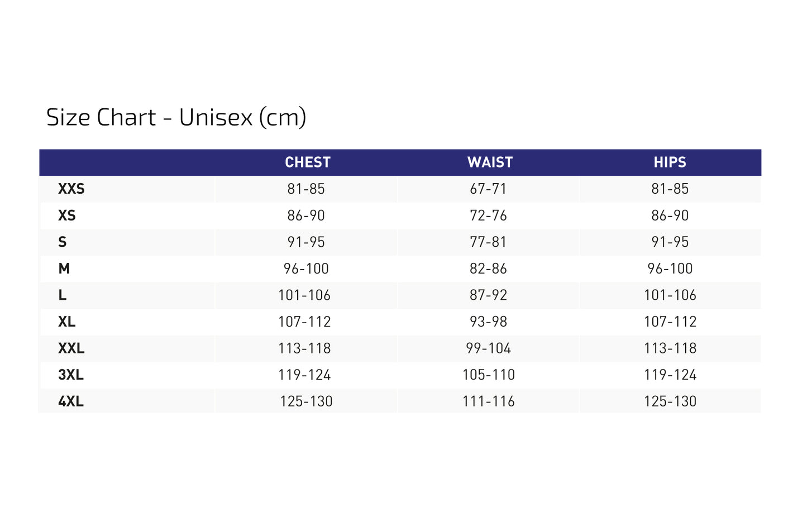Click waist value 67-71 for XXS
This screenshot has height=532, width=807.
(x=488, y=189)
